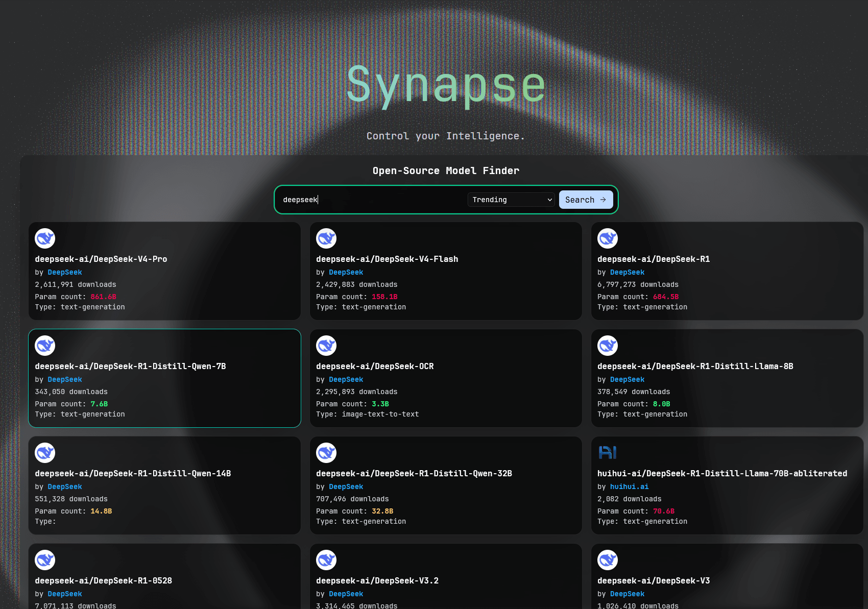The image size is (868, 609).
Task: Click the 7.6B param count value
Action: tap(99, 404)
